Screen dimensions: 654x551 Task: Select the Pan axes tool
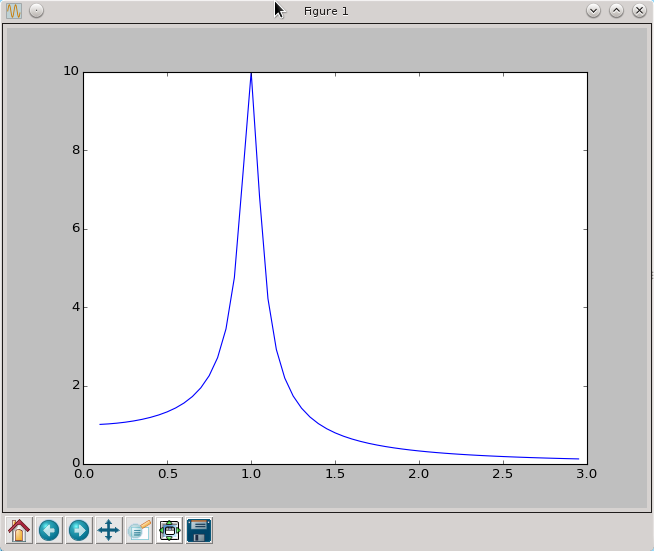pyautogui.click(x=109, y=530)
